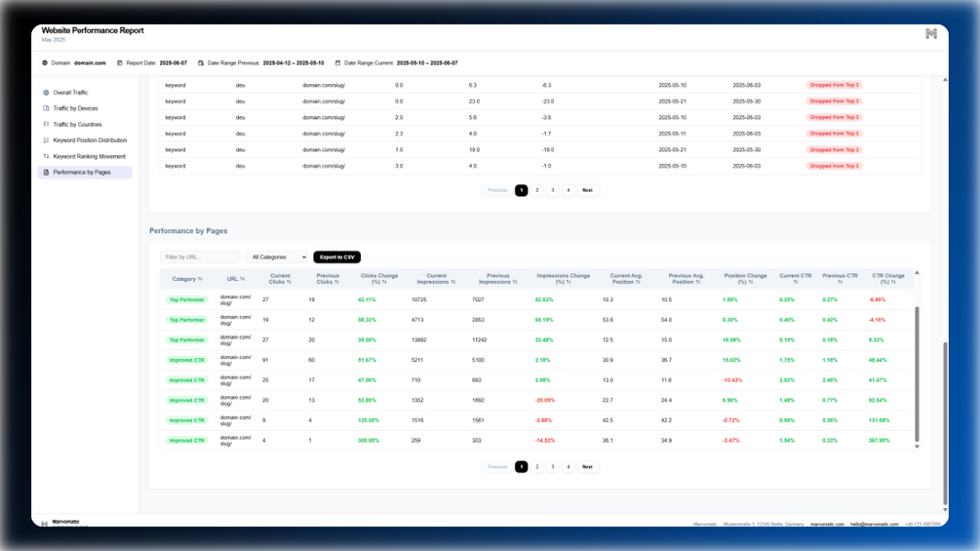This screenshot has height=551, width=980.
Task: Click the main page vertical scrollbar thumb
Action: [945, 423]
